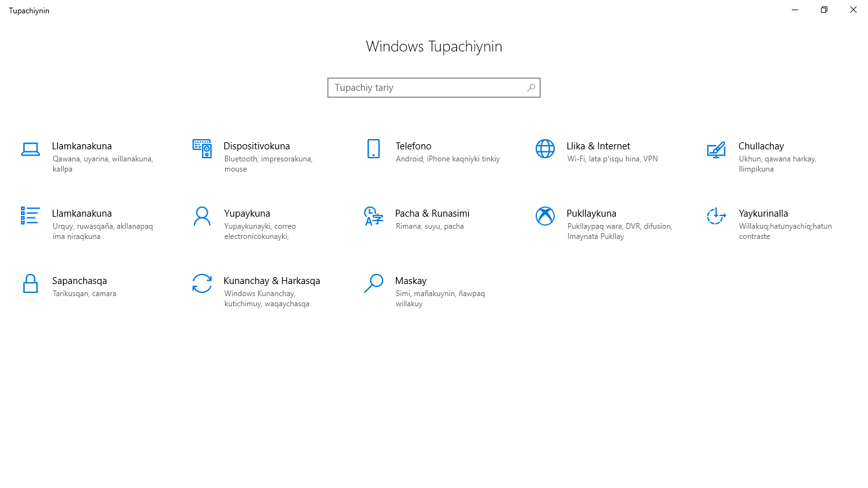Screen dimensions: 868x488
Task: Select the Maskay search title
Action: click(411, 281)
